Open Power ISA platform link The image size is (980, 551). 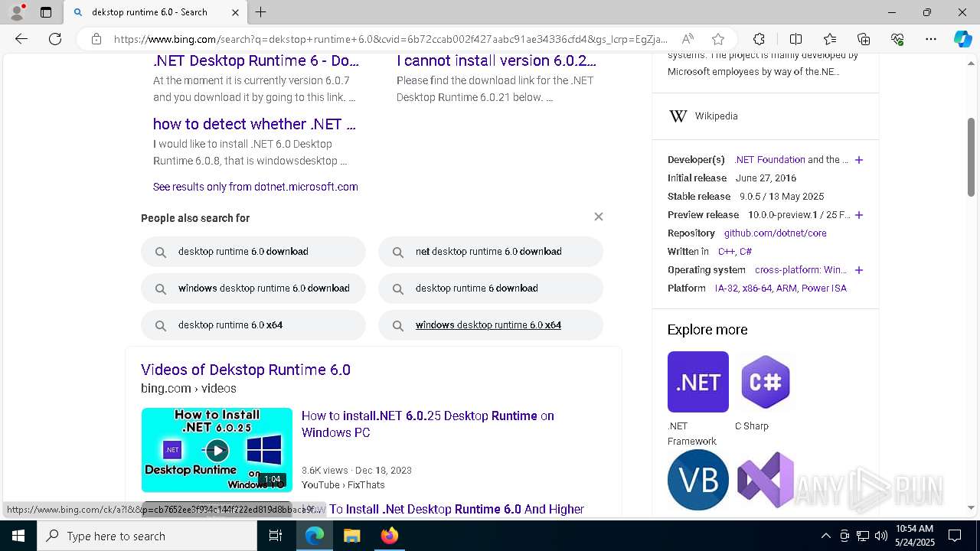pos(824,289)
